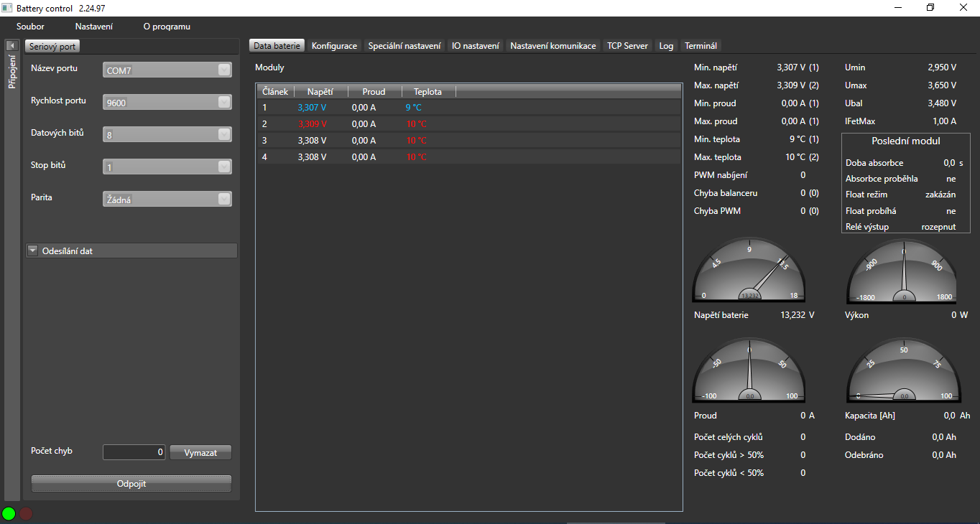Click the Napětí baterie voltage gauge

749,271
